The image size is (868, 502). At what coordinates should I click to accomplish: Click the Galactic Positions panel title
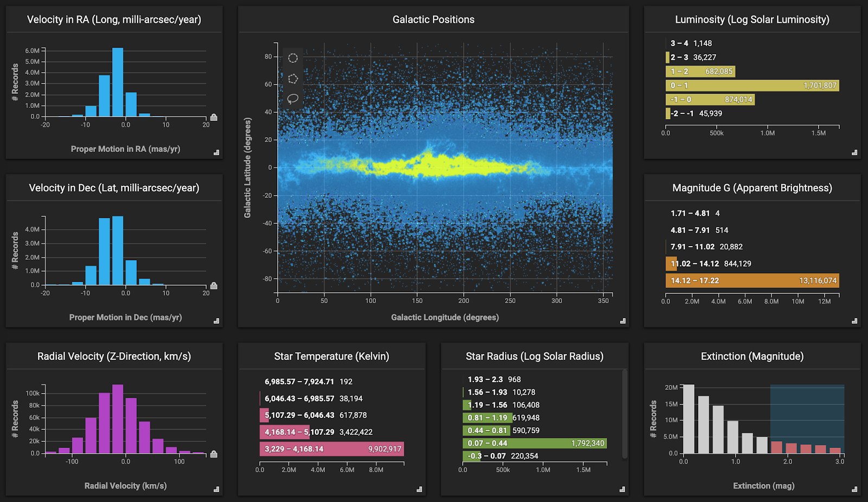click(433, 20)
